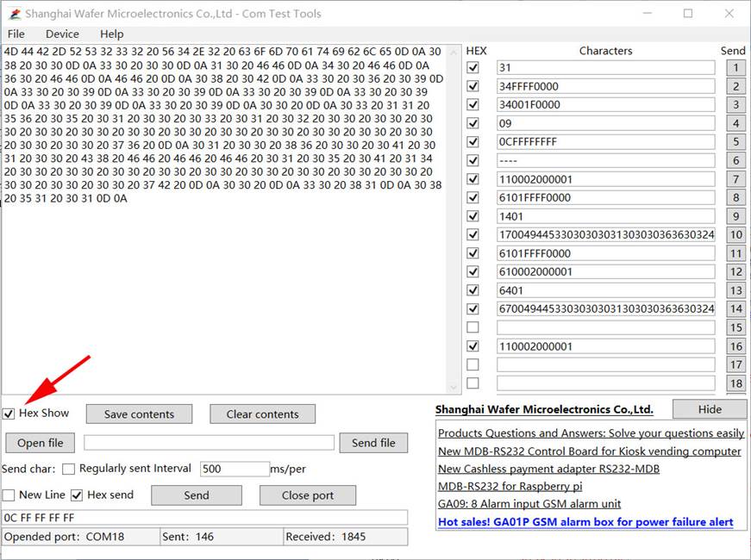Check the HEX box for row 15
Screen dimensions: 751x560
[x=473, y=327]
